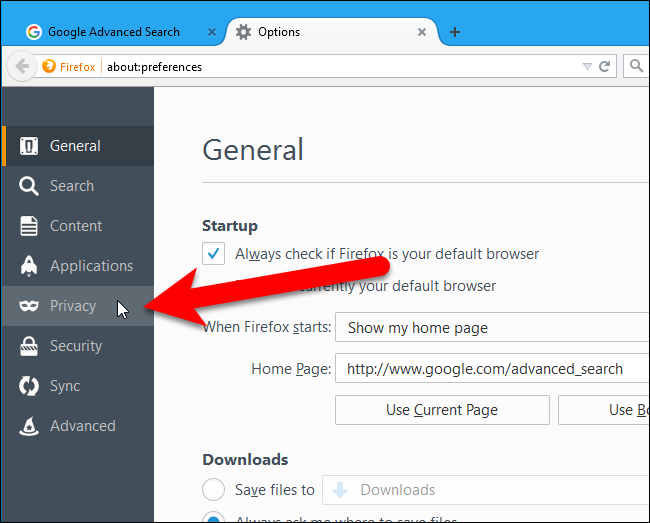The image size is (650, 523).
Task: Click the Content document sidebar icon
Action: pos(29,226)
